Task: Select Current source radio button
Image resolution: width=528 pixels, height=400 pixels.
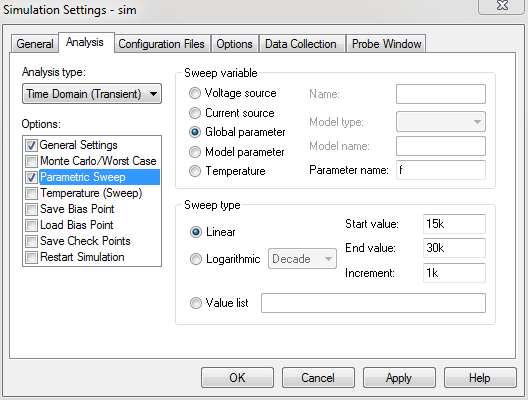Action: [195, 113]
